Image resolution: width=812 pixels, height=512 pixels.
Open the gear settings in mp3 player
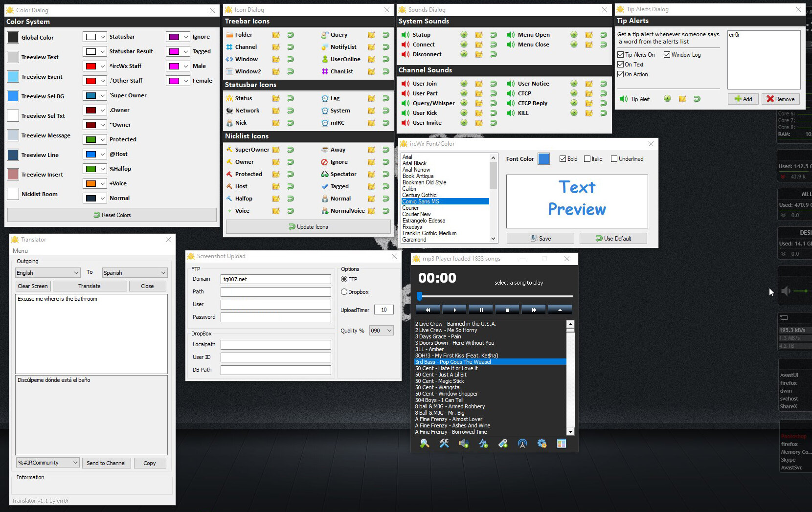point(541,443)
